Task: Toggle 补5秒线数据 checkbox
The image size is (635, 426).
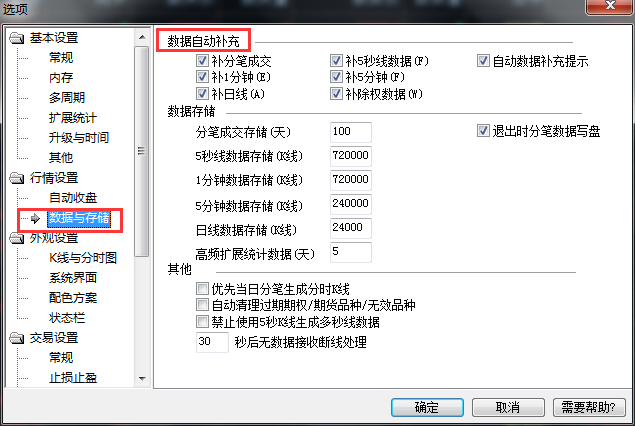Action: [336, 61]
